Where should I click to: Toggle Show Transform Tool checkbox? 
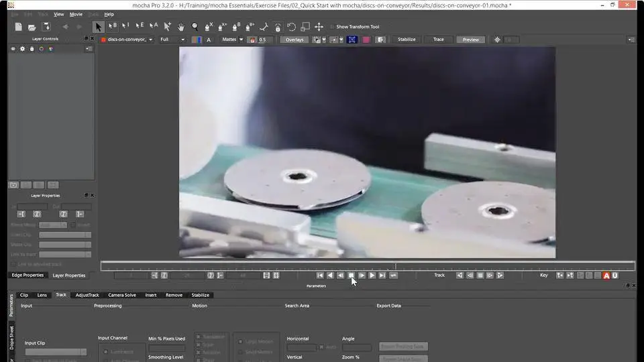[332, 27]
